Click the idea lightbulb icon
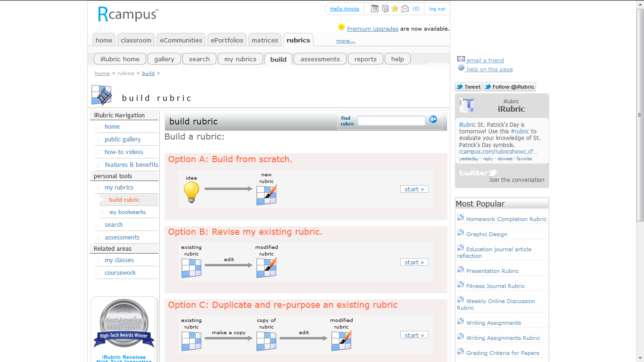644x362 pixels. [191, 192]
